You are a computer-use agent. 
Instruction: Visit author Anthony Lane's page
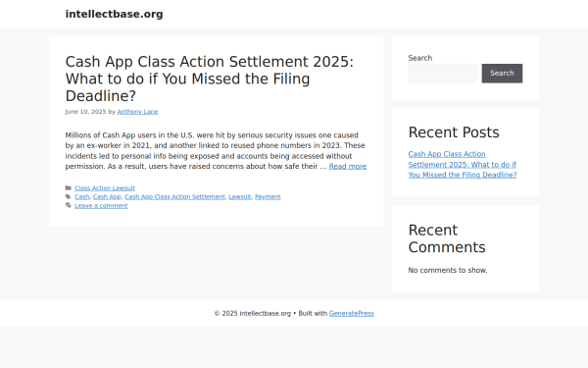(137, 112)
